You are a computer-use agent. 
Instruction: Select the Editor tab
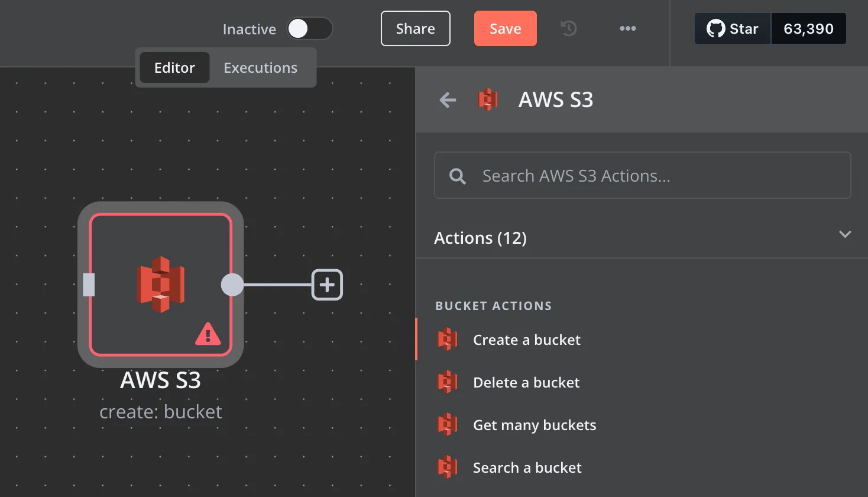click(174, 68)
